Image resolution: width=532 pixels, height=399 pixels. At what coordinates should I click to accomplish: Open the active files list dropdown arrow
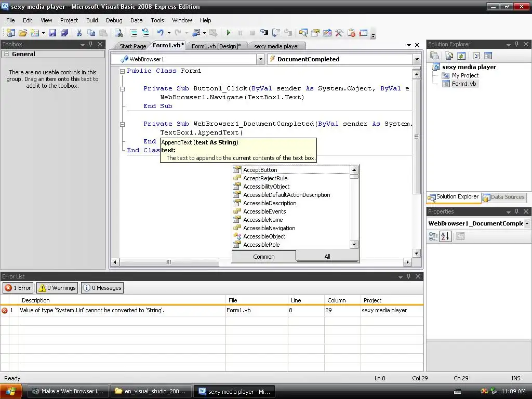(x=409, y=45)
